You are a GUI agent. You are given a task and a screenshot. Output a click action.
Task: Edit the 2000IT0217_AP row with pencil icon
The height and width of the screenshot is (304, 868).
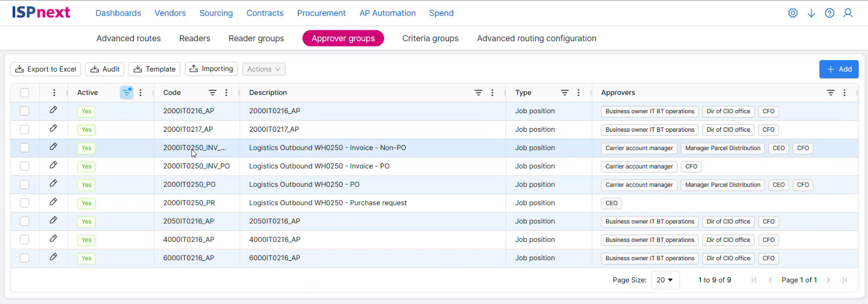(53, 129)
